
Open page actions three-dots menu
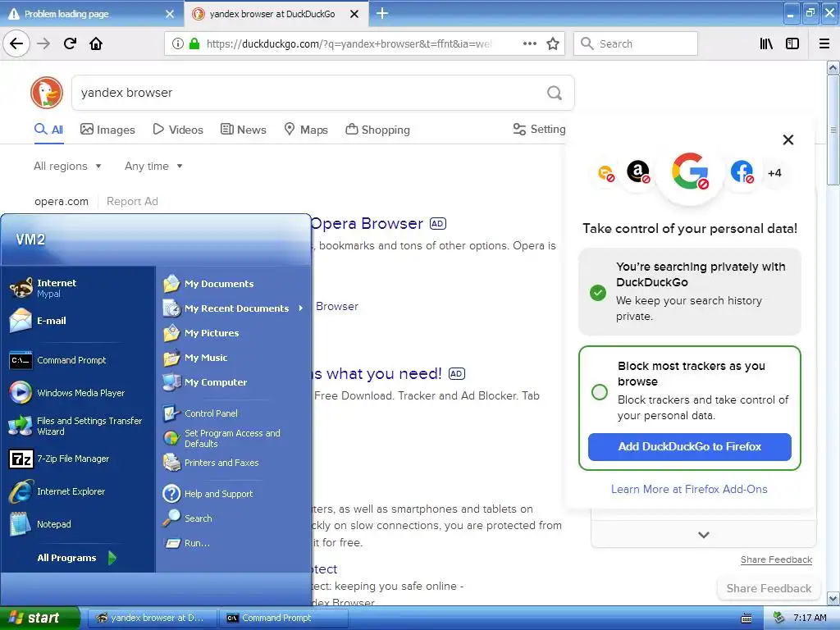point(529,43)
